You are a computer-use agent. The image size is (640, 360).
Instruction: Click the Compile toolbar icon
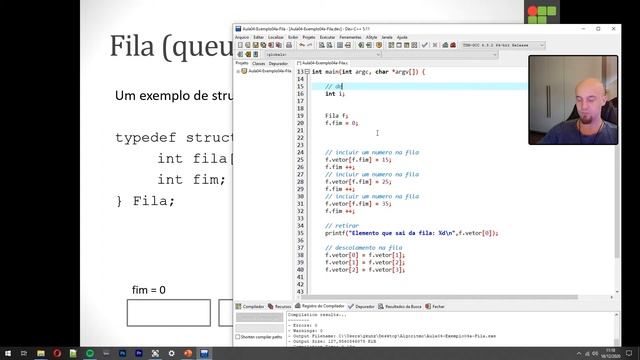(391, 45)
